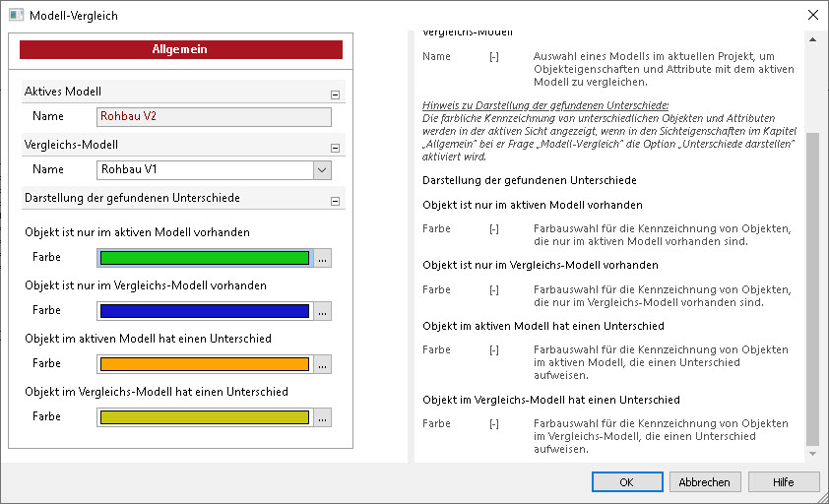Click the dropdown arrow of Vergleichs-Modell name
This screenshot has height=504, width=829.
coord(322,170)
